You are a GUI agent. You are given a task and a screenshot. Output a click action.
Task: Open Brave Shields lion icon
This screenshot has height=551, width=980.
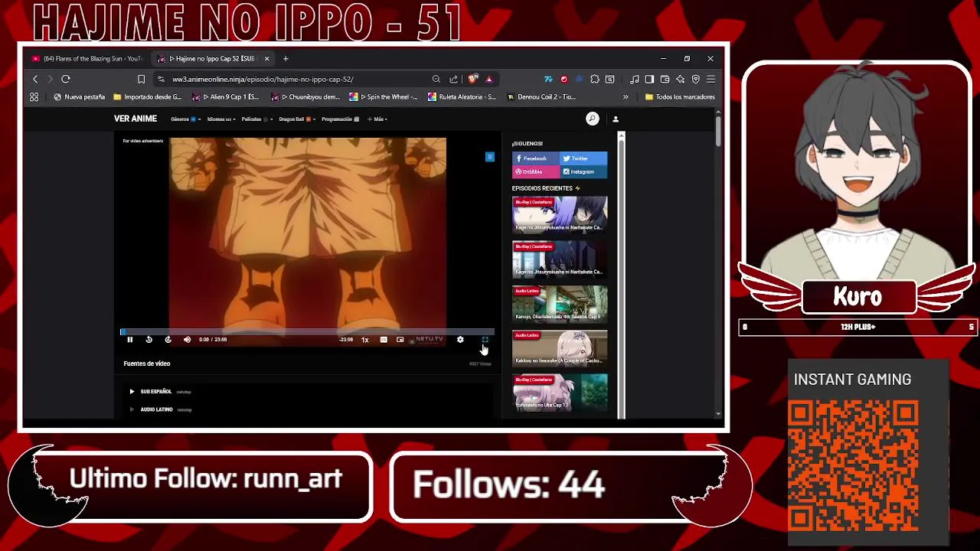pos(473,79)
